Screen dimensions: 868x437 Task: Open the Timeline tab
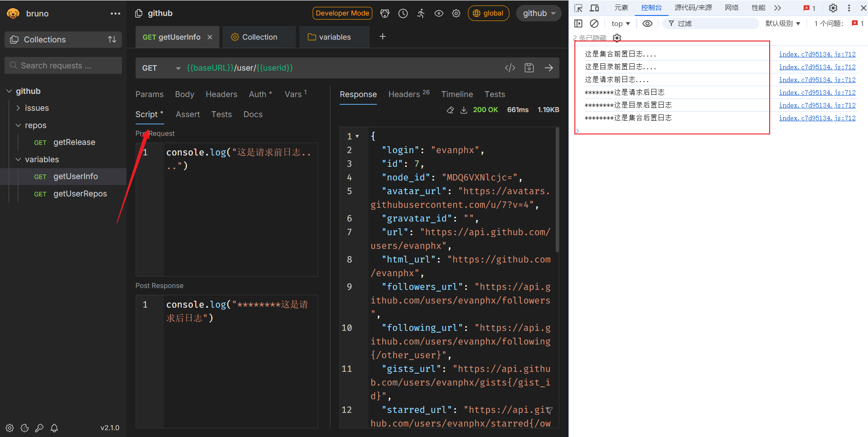click(457, 94)
